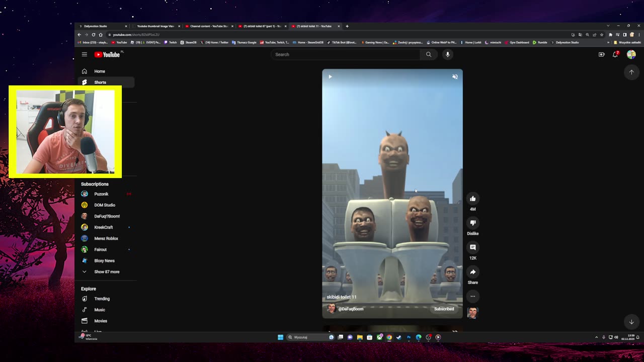Screen dimensions: 644x362
Task: Share the short
Action: click(472, 272)
